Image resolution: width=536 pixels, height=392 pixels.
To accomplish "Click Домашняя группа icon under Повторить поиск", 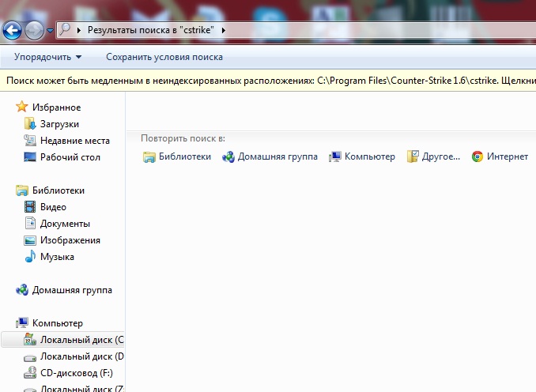I will (x=228, y=156).
